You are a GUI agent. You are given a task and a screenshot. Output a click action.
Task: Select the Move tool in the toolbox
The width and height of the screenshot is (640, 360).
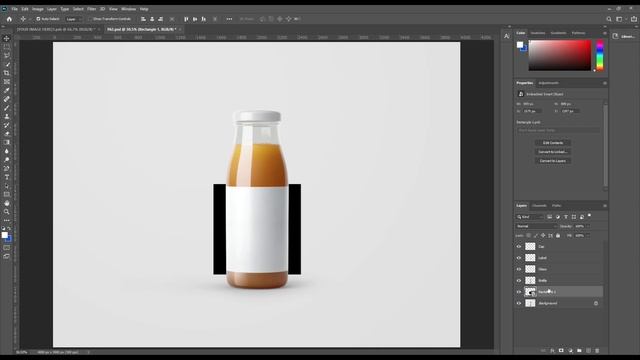coord(7,38)
